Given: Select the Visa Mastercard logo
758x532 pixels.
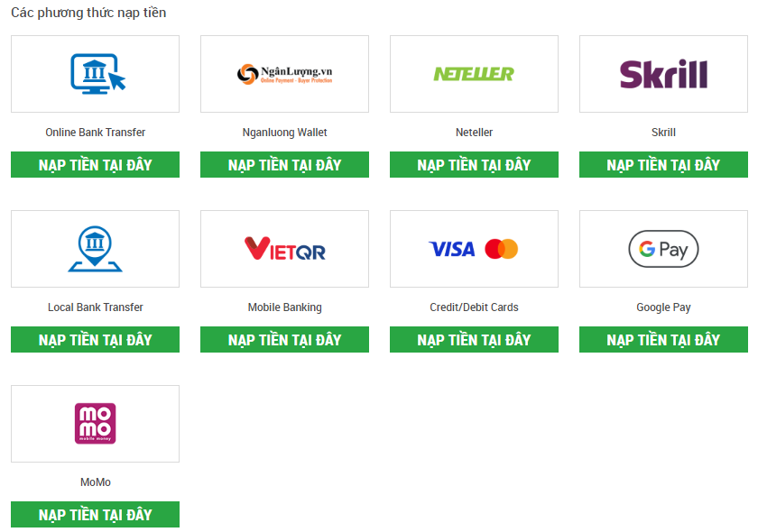Looking at the screenshot, I should point(474,249).
